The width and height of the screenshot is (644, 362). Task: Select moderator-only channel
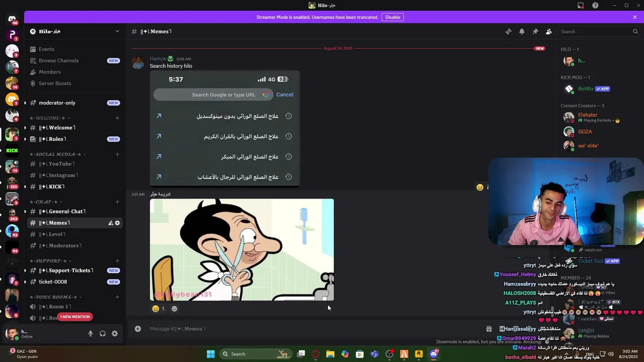click(74, 103)
